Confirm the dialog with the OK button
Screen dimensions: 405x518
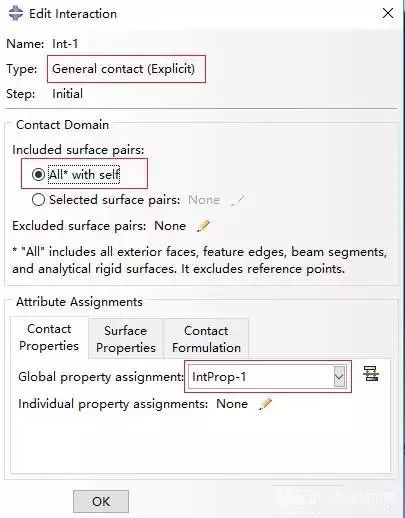101,501
